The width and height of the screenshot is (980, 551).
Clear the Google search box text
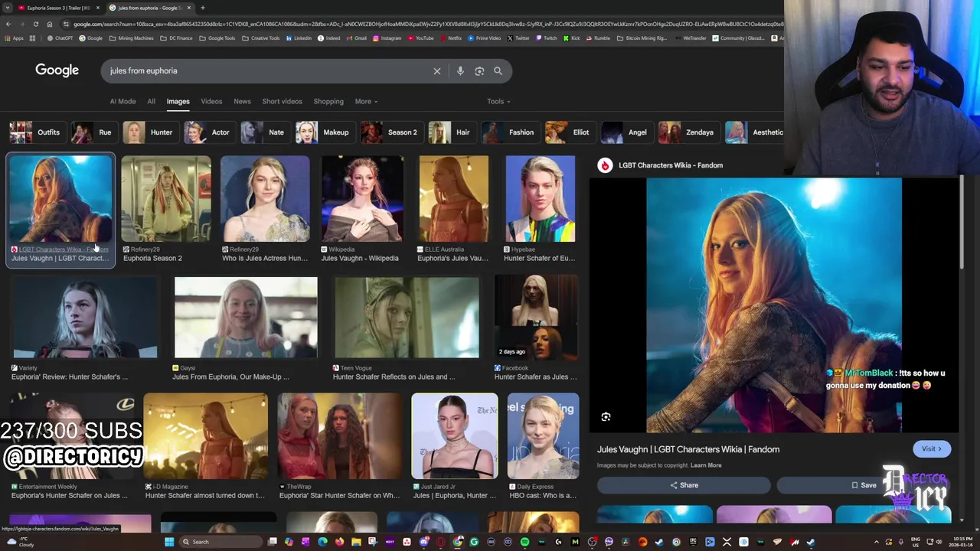(437, 71)
